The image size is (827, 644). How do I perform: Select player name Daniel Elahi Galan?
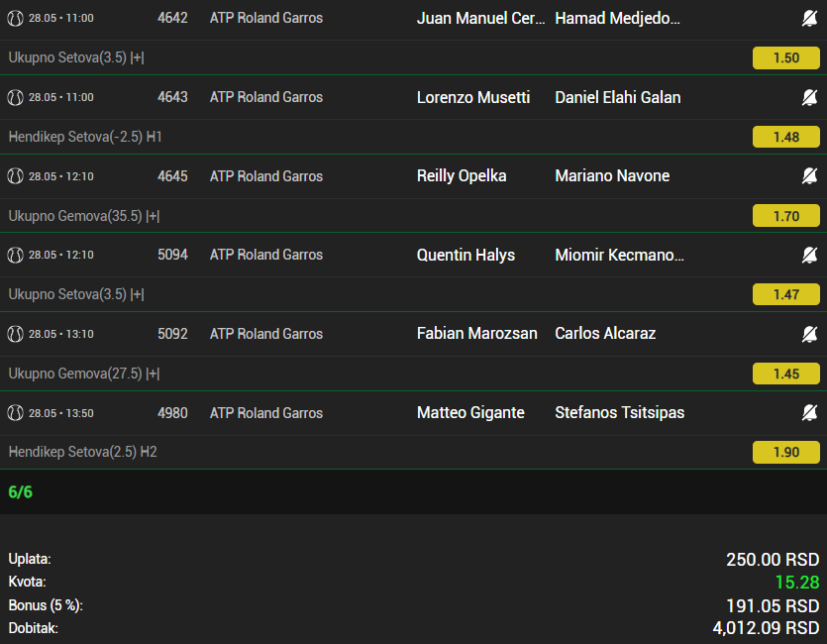(618, 97)
